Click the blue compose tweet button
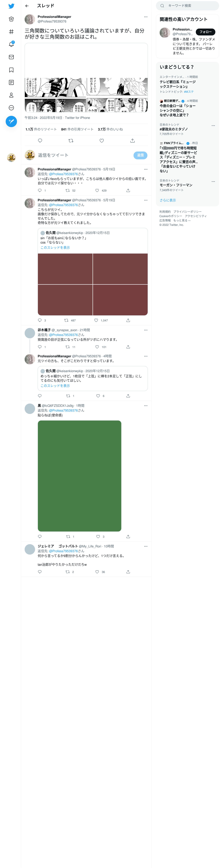The height and width of the screenshot is (868, 223). 11,121
